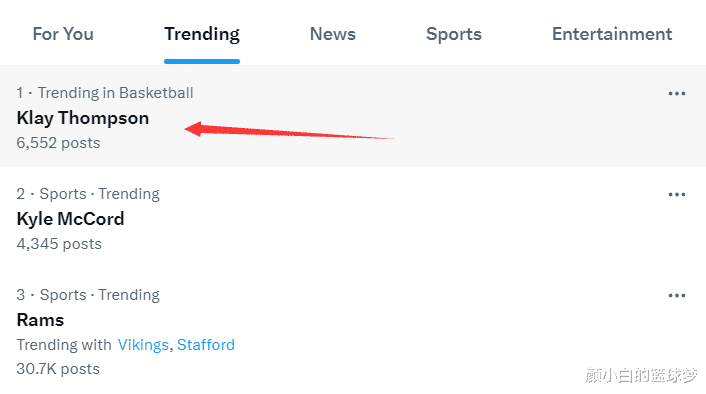Click the 30.7K posts count
The width and height of the screenshot is (706, 394).
click(58, 369)
